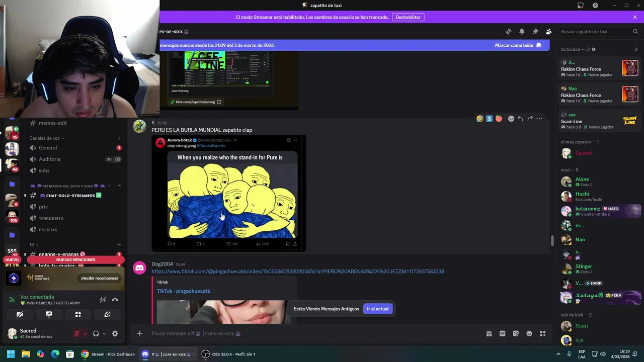Open the sticker picker icon
Viewport: 644px width, 362px height.
point(516,333)
